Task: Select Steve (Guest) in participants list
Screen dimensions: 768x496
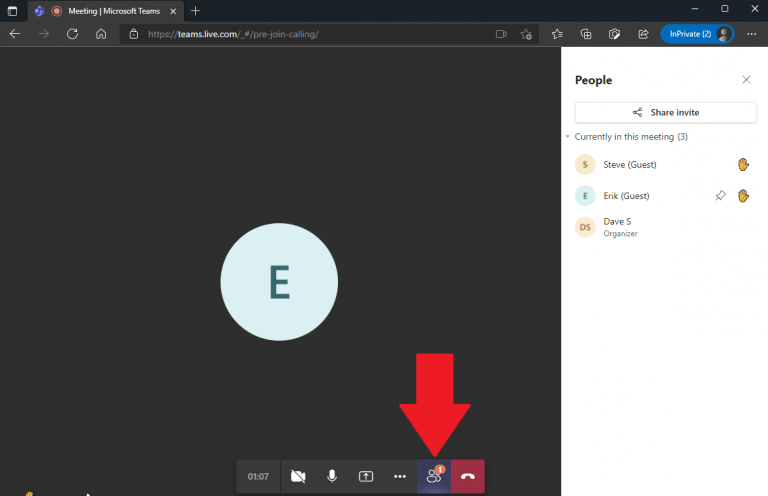Action: click(x=664, y=165)
